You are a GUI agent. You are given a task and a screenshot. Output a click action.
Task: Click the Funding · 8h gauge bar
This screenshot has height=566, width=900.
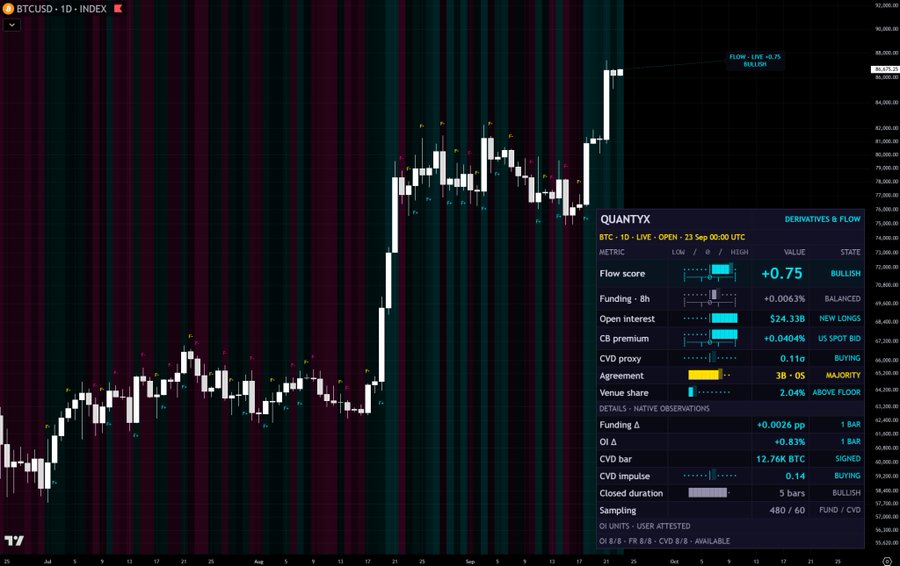(x=709, y=298)
